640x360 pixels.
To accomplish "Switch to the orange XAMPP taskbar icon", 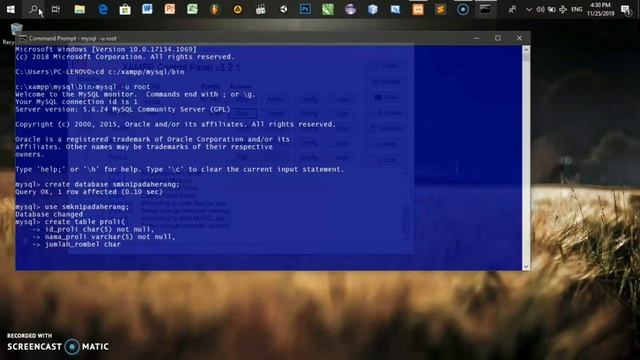I will click(418, 9).
